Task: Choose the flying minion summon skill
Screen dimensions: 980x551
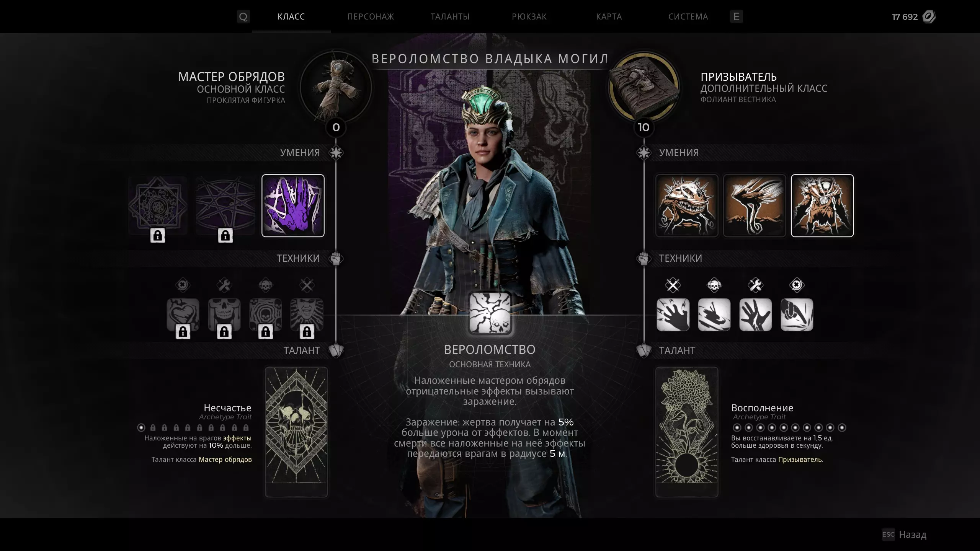Action: (x=755, y=206)
